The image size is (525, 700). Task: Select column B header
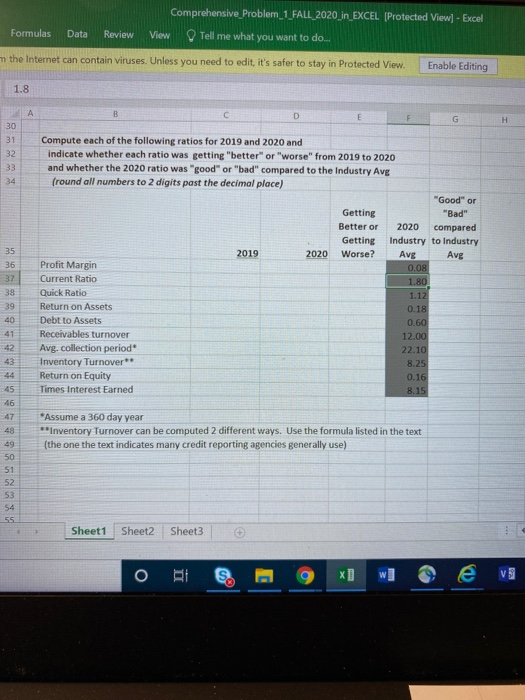click(115, 114)
